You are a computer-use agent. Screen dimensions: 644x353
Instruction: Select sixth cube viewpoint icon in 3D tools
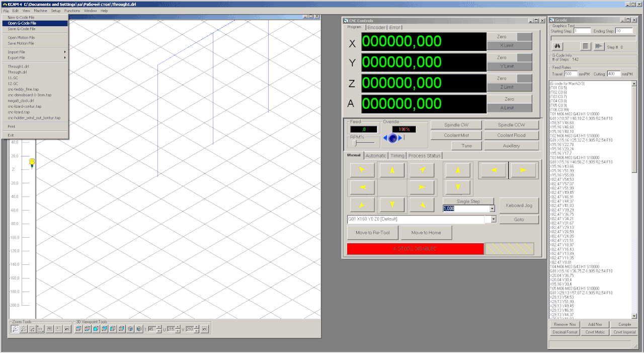point(121,329)
